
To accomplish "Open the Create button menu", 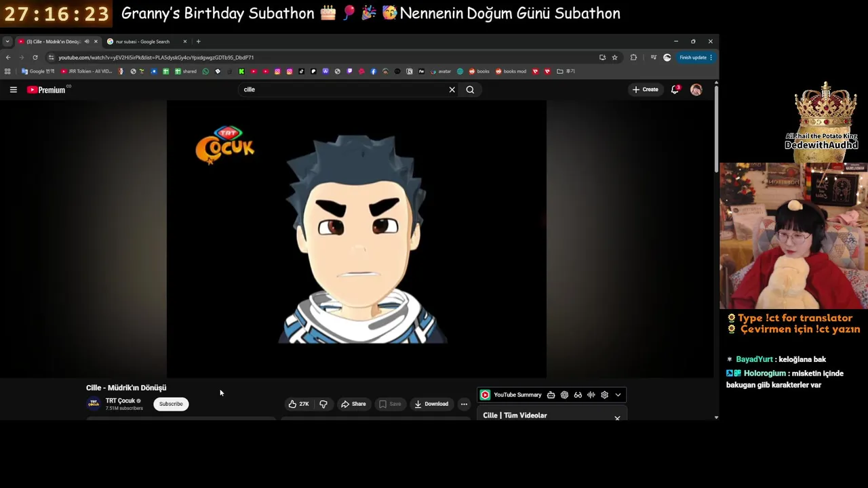I will (645, 89).
